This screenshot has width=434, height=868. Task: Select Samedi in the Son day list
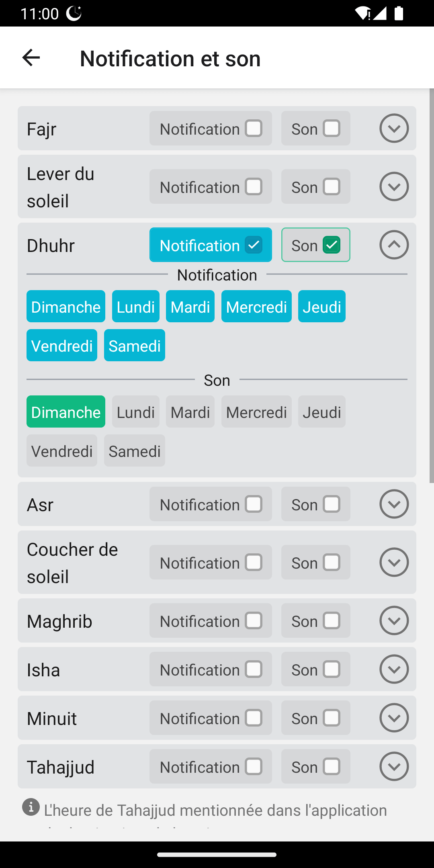(x=135, y=451)
